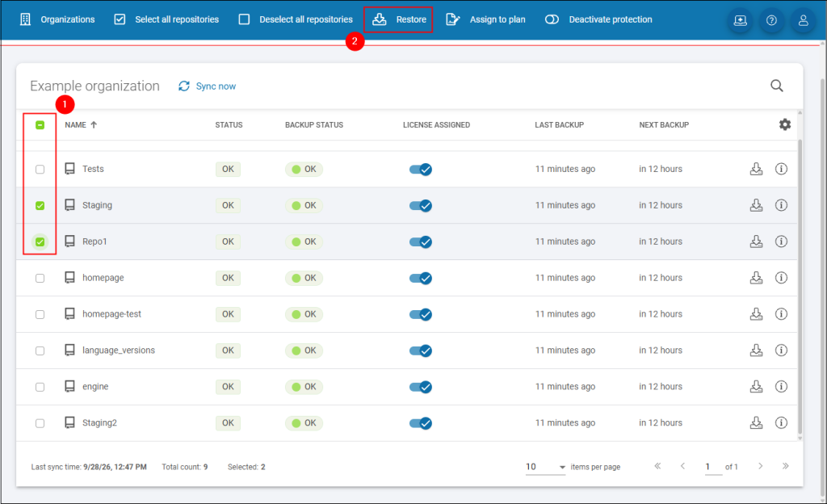This screenshot has height=504, width=827.
Task: Open info details for Staging repository
Action: pyautogui.click(x=781, y=205)
